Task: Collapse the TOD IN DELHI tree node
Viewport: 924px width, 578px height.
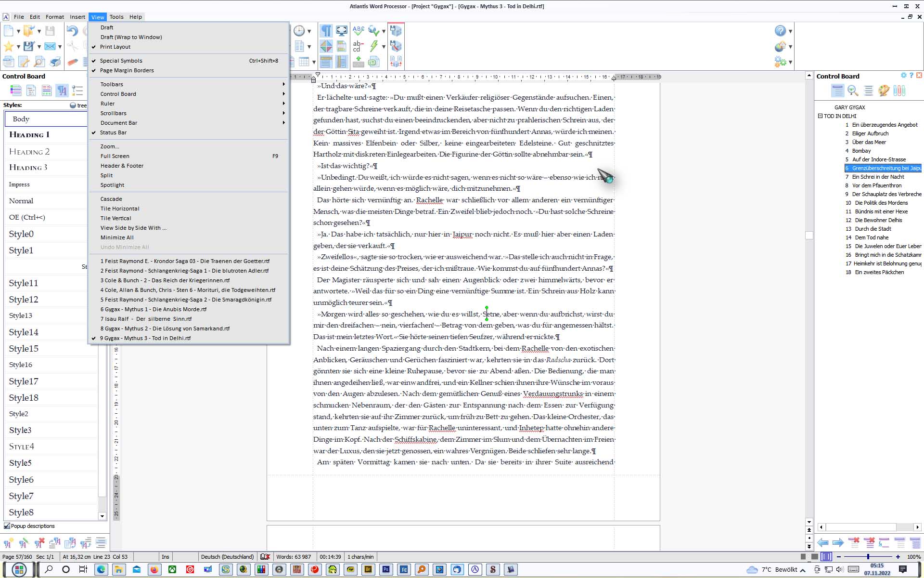Action: (x=820, y=116)
